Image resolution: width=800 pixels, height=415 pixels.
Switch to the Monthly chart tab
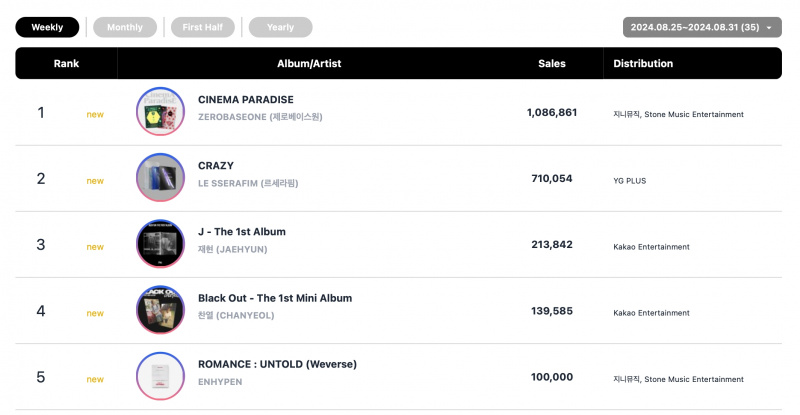pyautogui.click(x=125, y=27)
